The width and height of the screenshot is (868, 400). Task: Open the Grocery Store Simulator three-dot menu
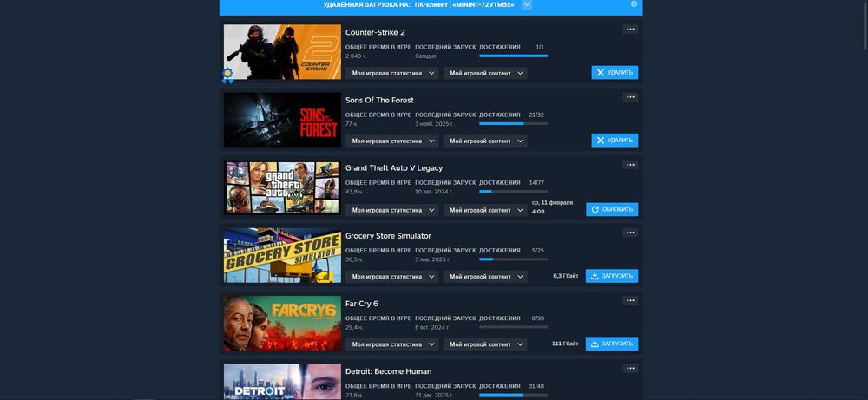pyautogui.click(x=630, y=233)
